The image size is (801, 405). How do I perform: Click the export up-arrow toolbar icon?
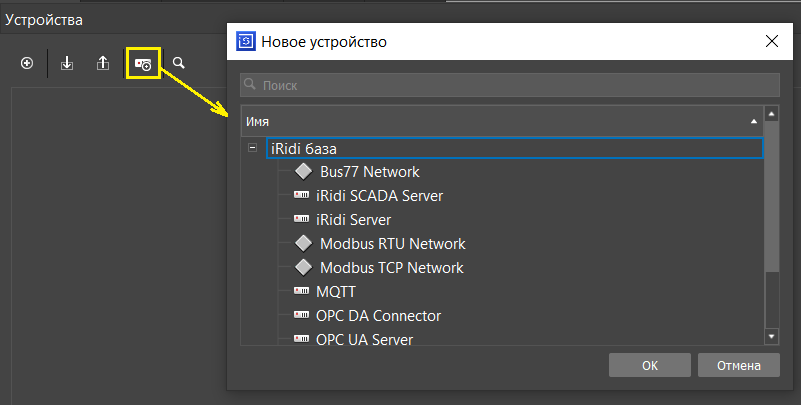click(103, 63)
